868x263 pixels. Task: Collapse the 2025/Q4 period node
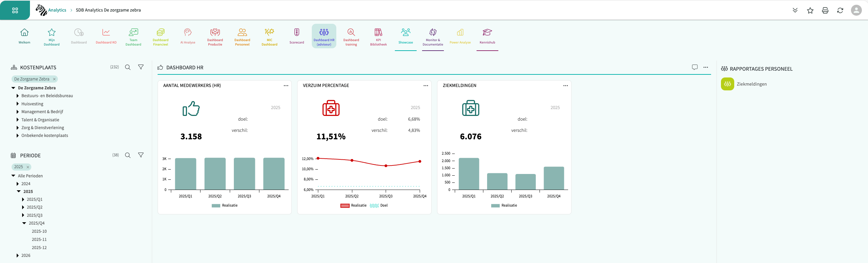[24, 223]
